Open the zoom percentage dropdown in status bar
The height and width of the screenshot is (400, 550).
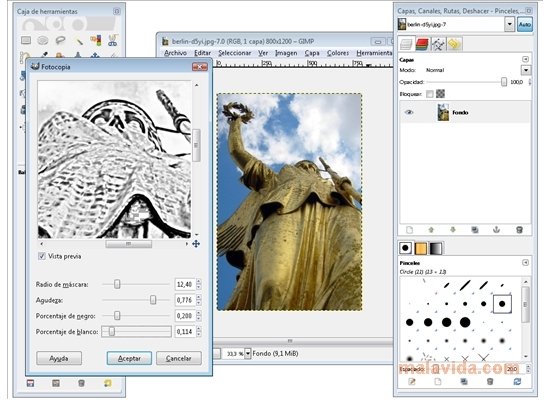tap(248, 353)
